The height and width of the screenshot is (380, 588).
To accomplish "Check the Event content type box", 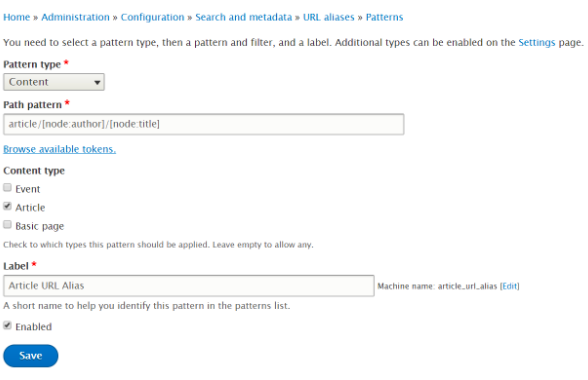I will click(x=7, y=187).
